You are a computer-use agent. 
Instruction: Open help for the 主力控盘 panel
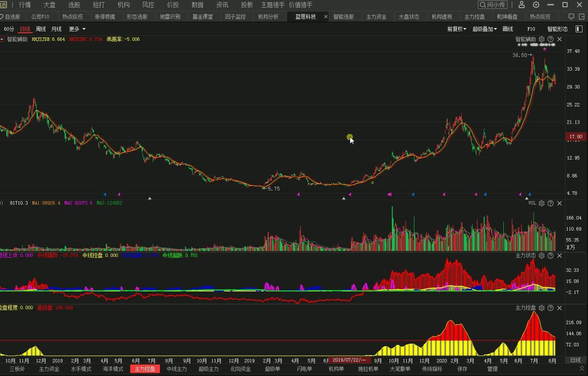[551, 308]
